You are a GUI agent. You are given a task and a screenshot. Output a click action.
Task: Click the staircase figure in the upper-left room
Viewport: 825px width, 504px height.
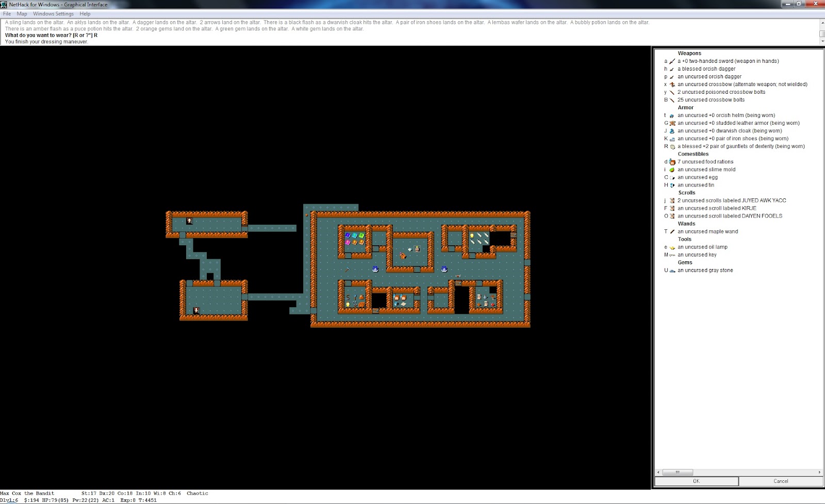tap(189, 221)
